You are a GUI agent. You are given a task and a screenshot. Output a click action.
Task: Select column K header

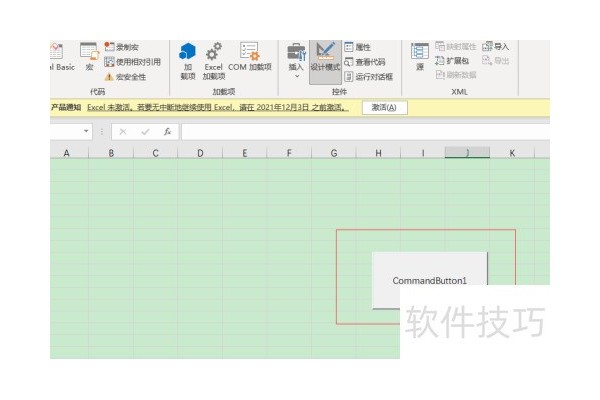[x=512, y=153]
